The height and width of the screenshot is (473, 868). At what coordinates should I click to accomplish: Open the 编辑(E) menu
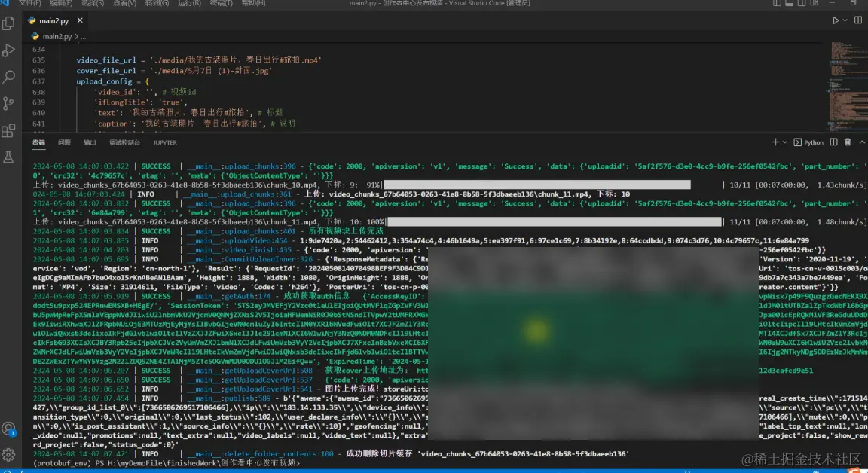tap(61, 3)
